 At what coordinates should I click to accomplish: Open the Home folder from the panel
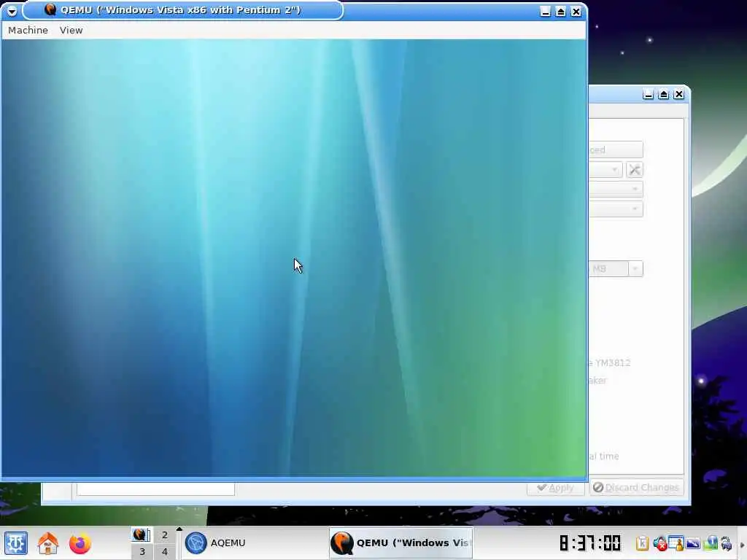point(48,543)
